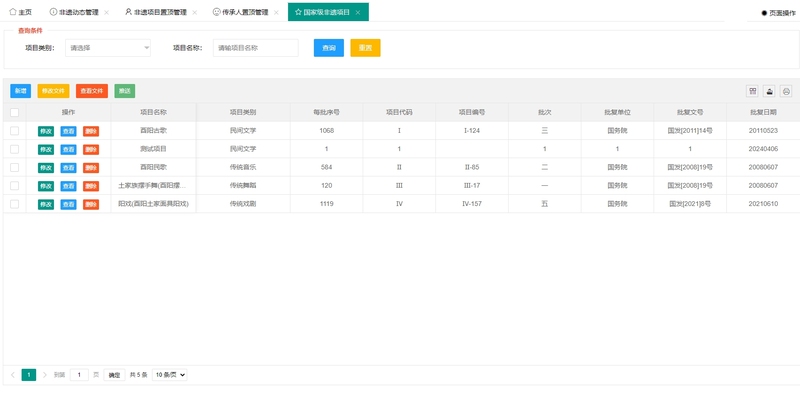
Task: Open the 项目类别 dropdown
Action: (108, 48)
